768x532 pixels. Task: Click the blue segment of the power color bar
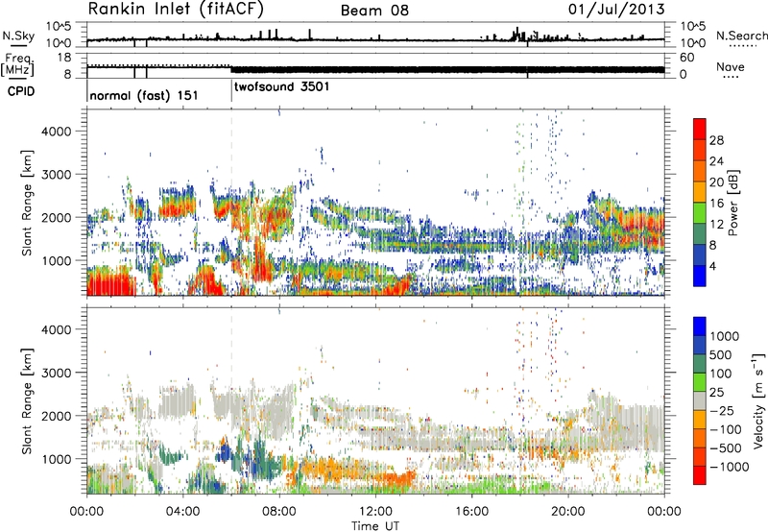point(700,276)
